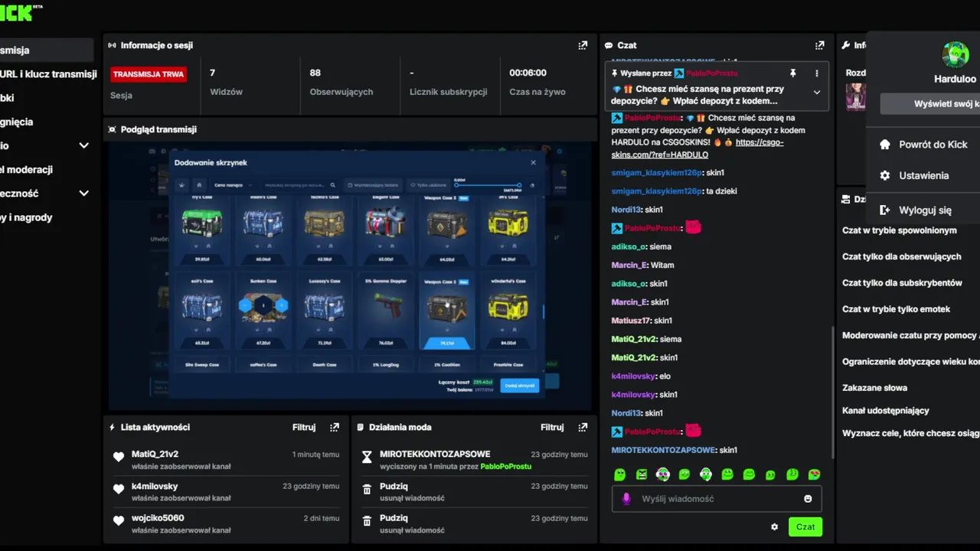Click Czat w trybie spowolnionym setting
980x551 pixels.
tap(900, 230)
